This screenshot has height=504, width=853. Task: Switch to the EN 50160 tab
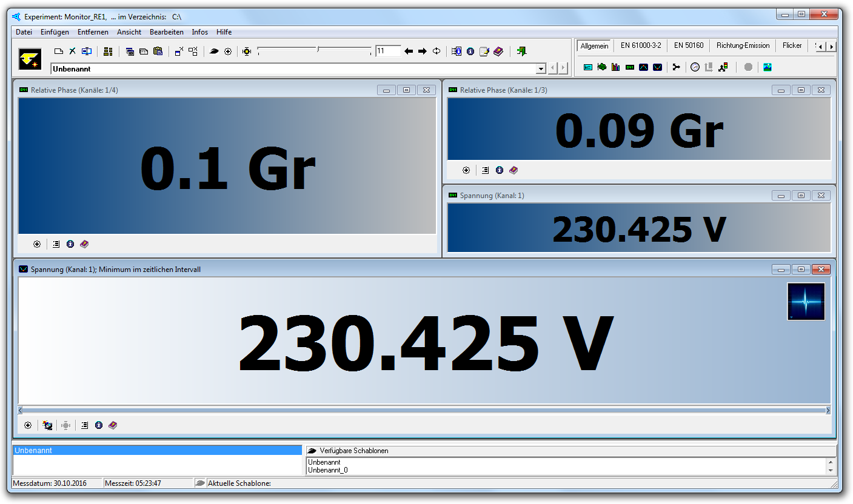coord(688,45)
